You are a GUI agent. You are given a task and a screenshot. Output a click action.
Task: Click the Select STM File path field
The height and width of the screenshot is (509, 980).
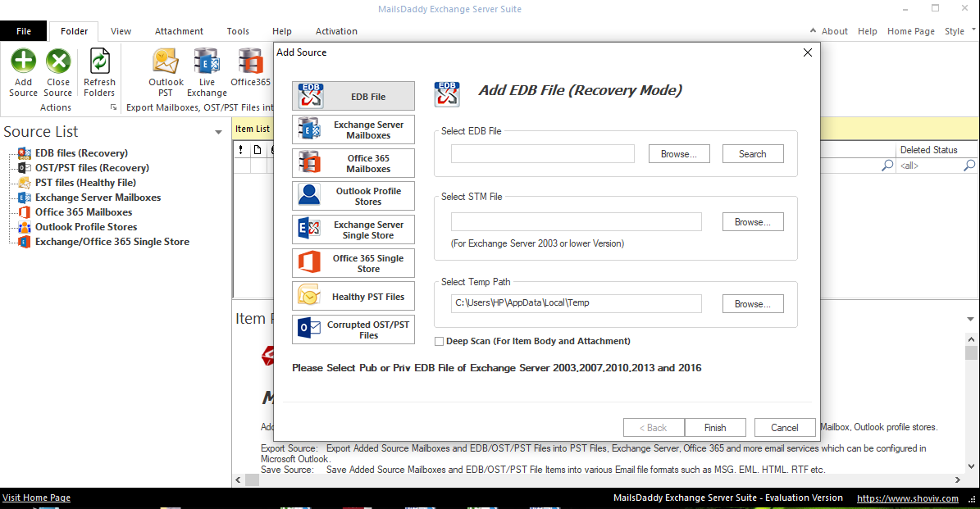(x=577, y=221)
